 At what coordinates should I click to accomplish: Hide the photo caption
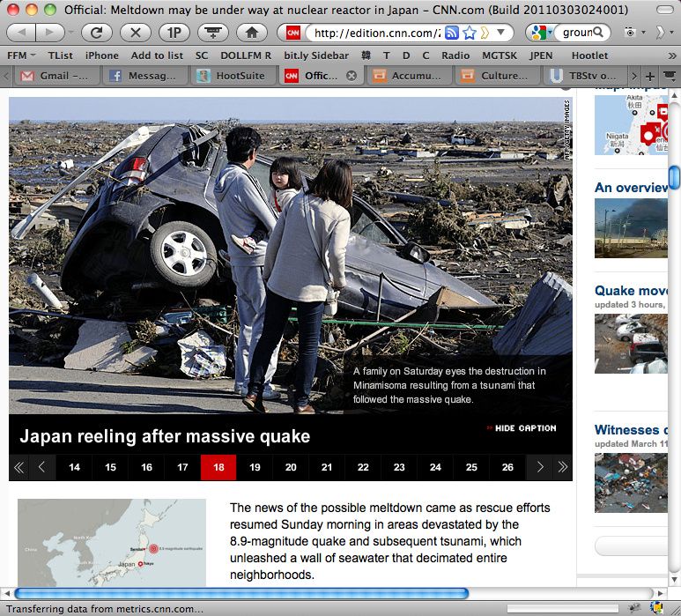(x=521, y=428)
